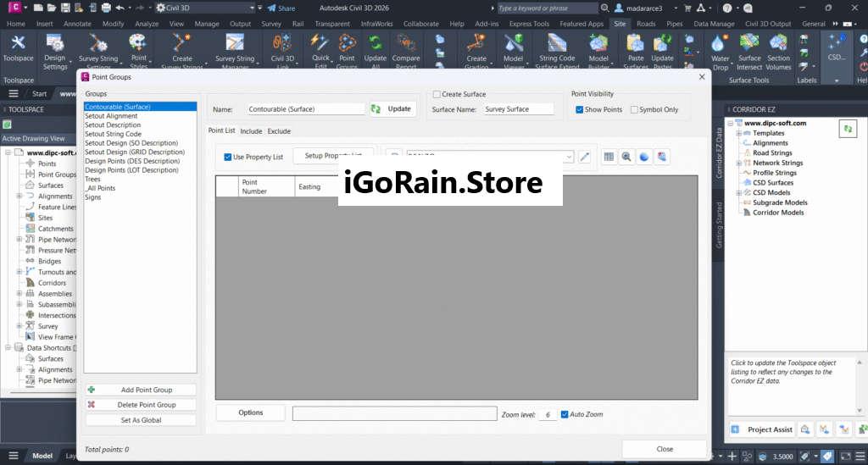Click the undo arrow in quick access toolbar
The width and height of the screenshot is (868, 465).
click(x=120, y=8)
